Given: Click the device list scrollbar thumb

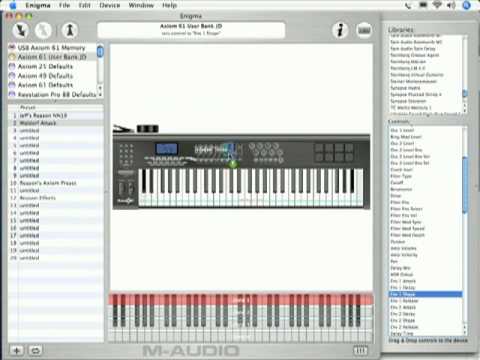Looking at the screenshot, I should coord(100,51).
